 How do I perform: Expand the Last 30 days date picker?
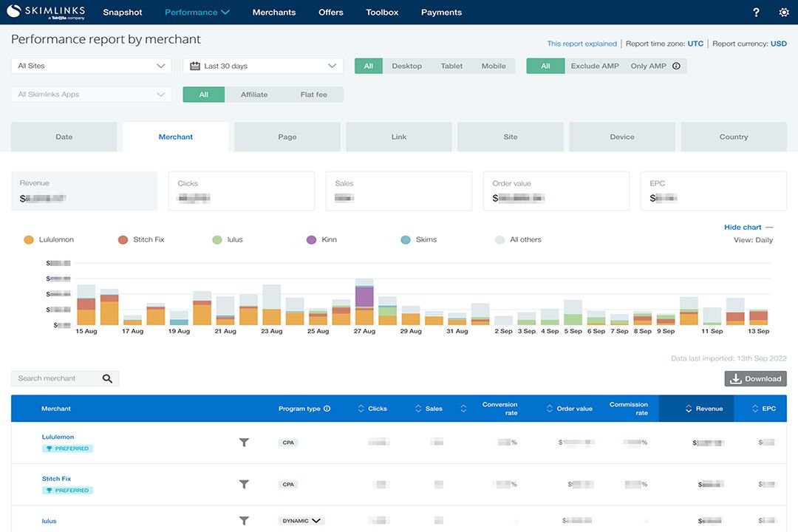pos(263,66)
